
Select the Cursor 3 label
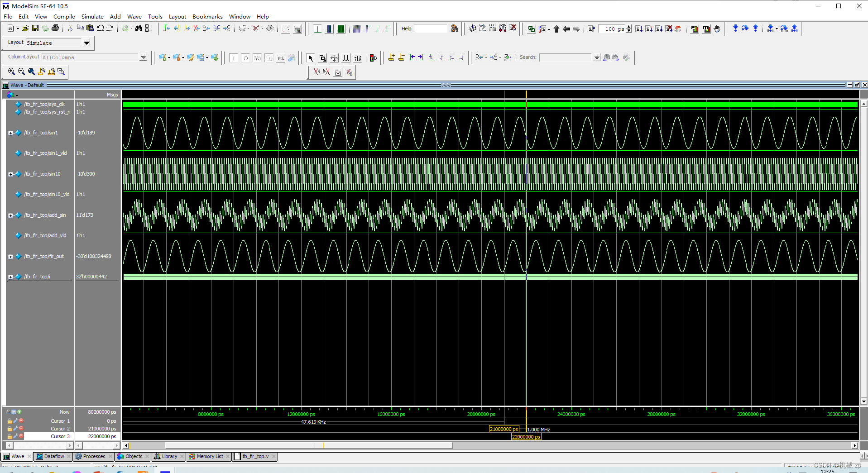pyautogui.click(x=60, y=436)
